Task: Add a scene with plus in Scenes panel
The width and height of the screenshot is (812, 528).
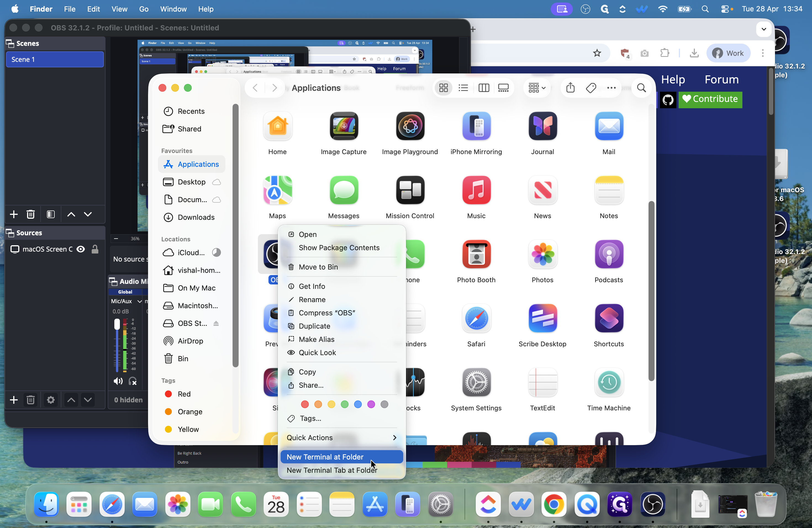Action: pos(14,214)
